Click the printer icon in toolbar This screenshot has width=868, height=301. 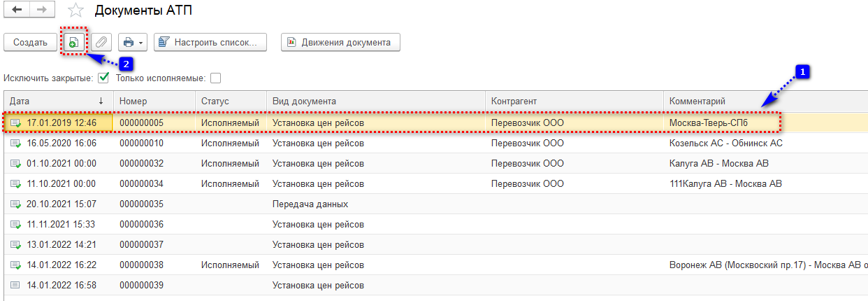tap(129, 43)
